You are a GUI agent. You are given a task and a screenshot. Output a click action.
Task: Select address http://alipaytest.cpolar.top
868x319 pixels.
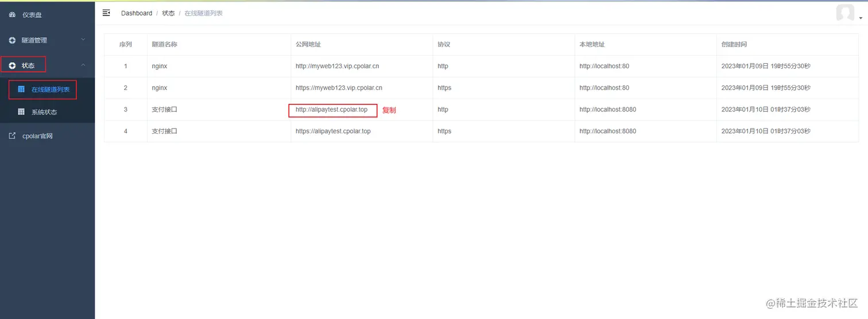click(331, 110)
